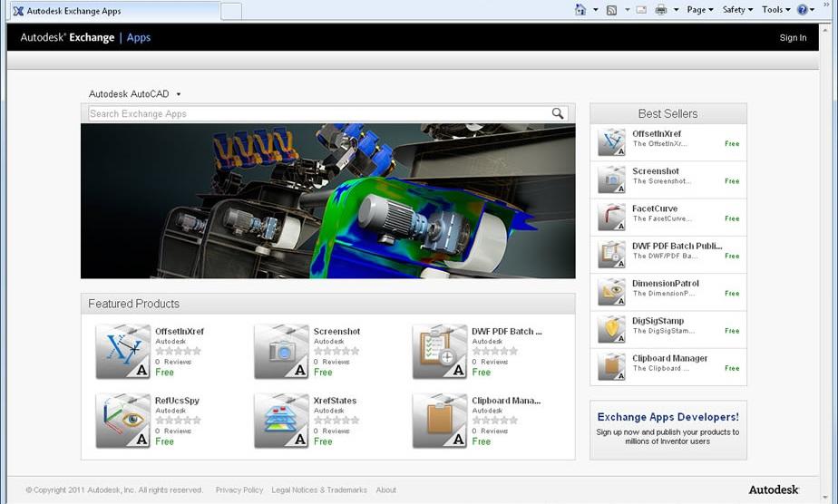The width and height of the screenshot is (838, 504).
Task: Open the About footer link
Action: (385, 489)
